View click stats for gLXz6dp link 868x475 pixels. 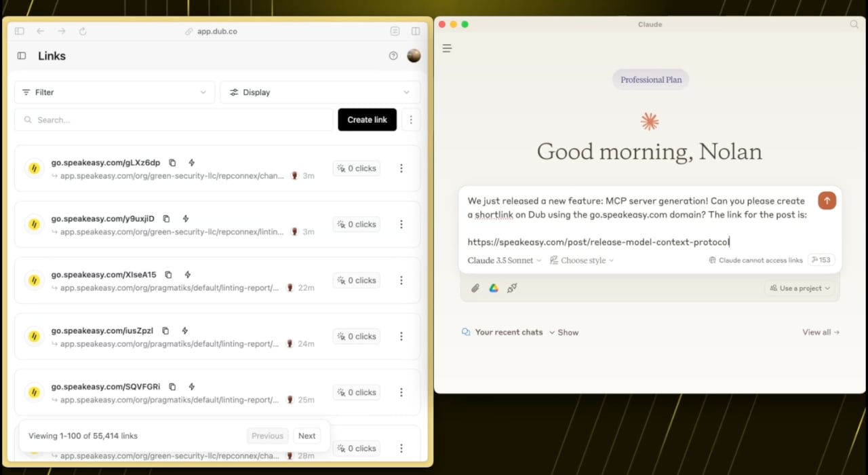(x=357, y=168)
